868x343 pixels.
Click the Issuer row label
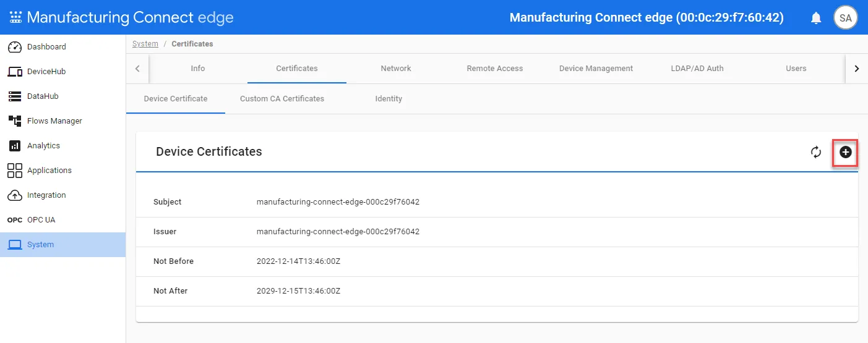pyautogui.click(x=165, y=232)
